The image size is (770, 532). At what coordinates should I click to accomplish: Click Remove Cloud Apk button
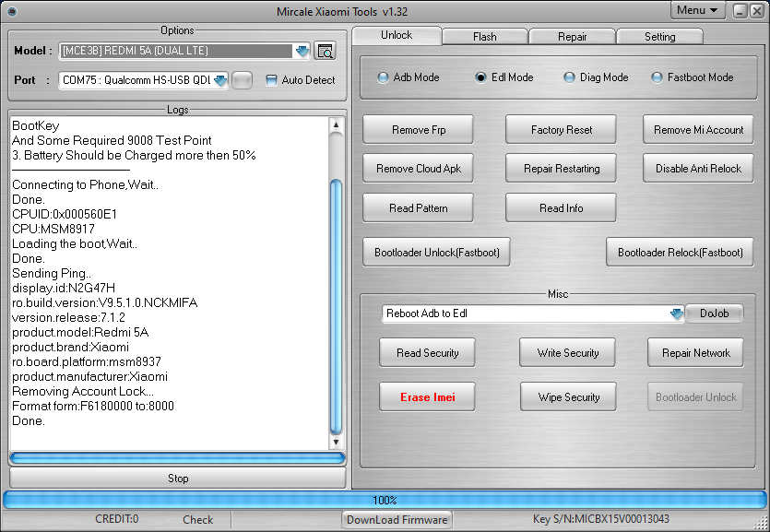(x=419, y=169)
